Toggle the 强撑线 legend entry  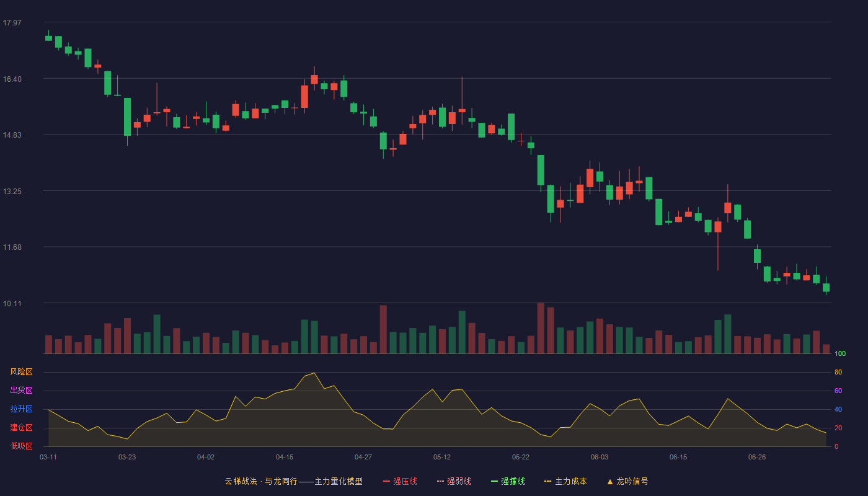pos(508,481)
